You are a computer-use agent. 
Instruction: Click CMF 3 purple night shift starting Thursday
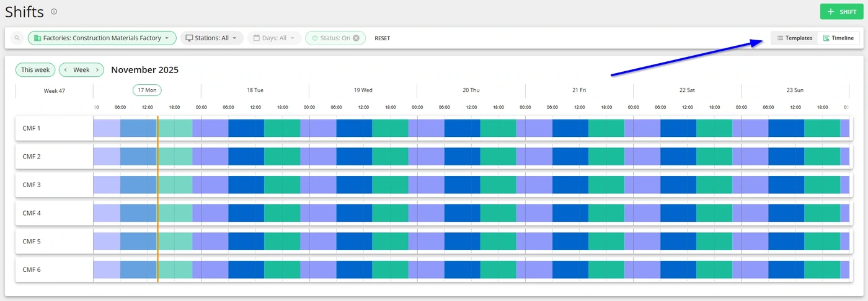click(534, 185)
